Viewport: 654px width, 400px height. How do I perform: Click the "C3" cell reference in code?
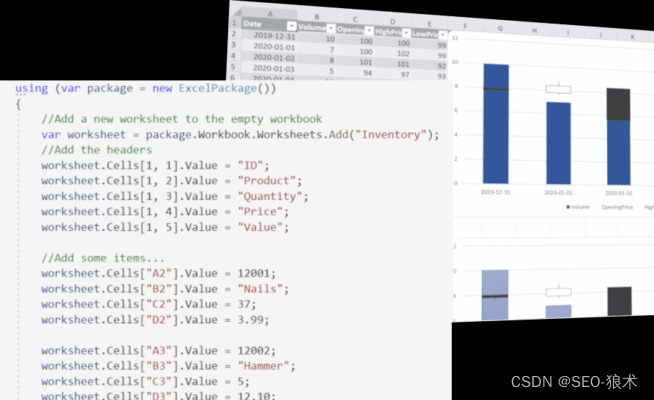click(158, 382)
